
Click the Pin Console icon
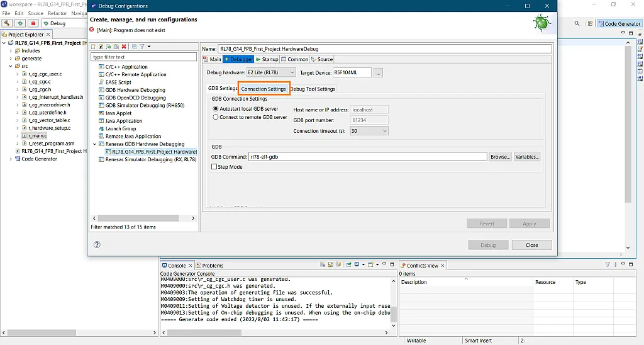(x=348, y=265)
